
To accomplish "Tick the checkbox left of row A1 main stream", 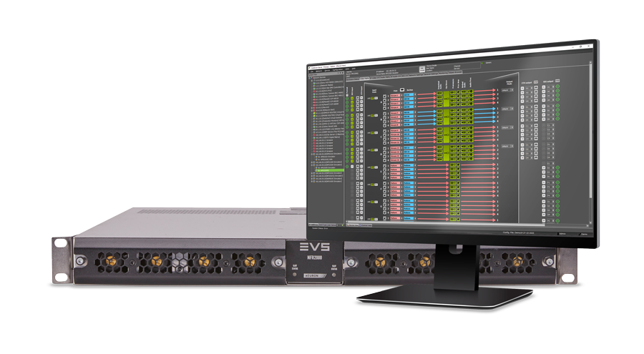I will (384, 96).
